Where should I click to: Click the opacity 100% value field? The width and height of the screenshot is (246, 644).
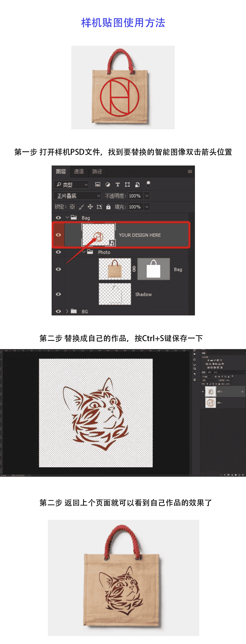(x=135, y=196)
